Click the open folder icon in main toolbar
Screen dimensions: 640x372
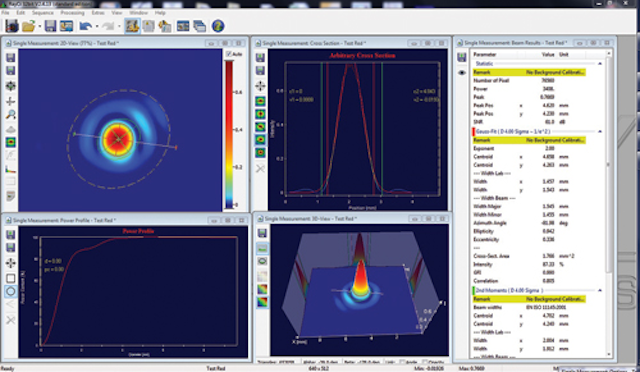pyautogui.click(x=29, y=26)
